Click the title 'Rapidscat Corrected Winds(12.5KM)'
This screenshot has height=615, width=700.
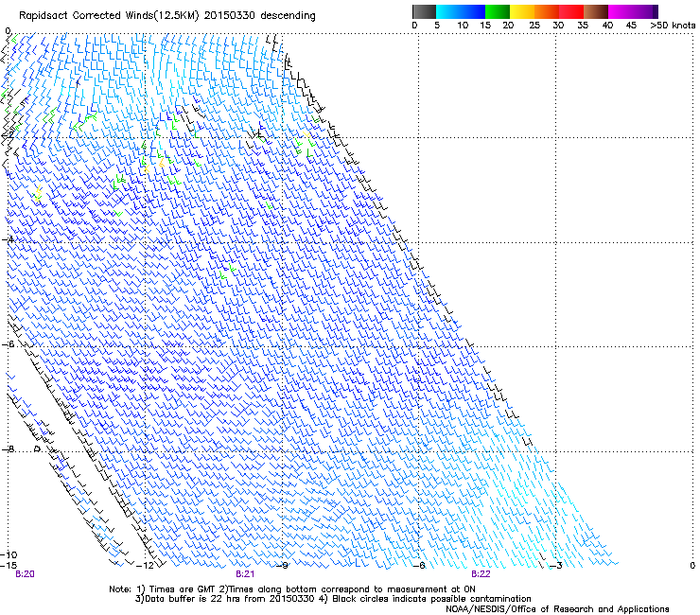pos(110,16)
